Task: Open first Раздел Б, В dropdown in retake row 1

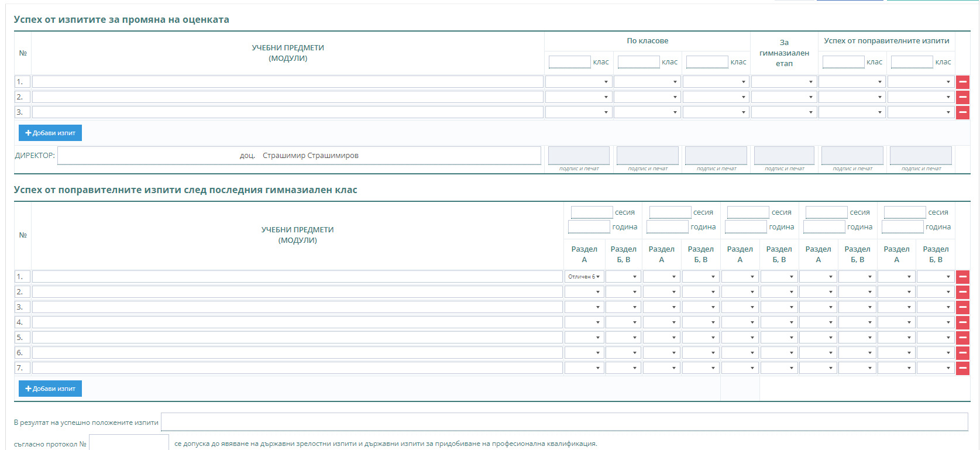Action: (623, 277)
